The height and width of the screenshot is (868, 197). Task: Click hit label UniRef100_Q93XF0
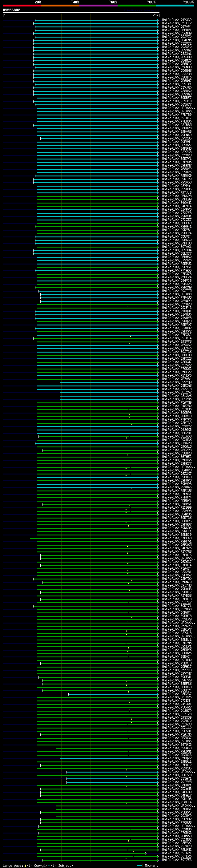click(176, 47)
